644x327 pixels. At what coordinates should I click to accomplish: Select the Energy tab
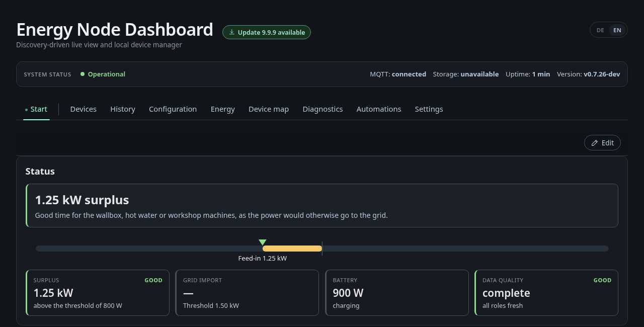[223, 109]
